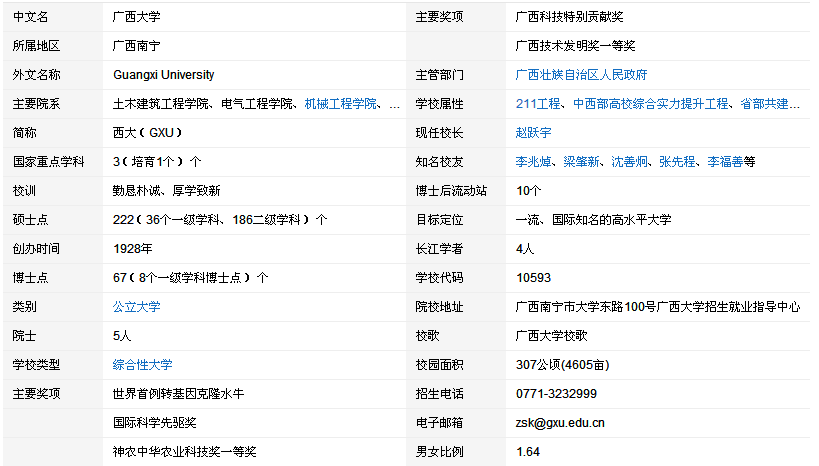Select the label 学校属性

[439, 104]
